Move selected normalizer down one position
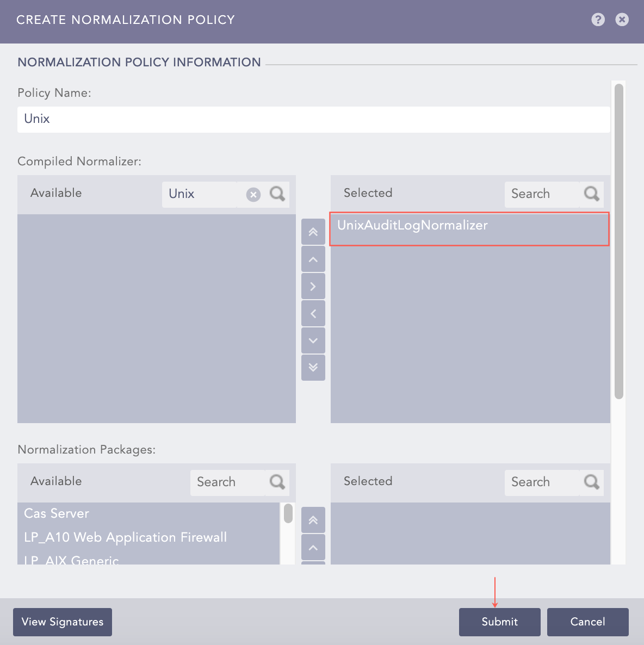 [x=313, y=341]
